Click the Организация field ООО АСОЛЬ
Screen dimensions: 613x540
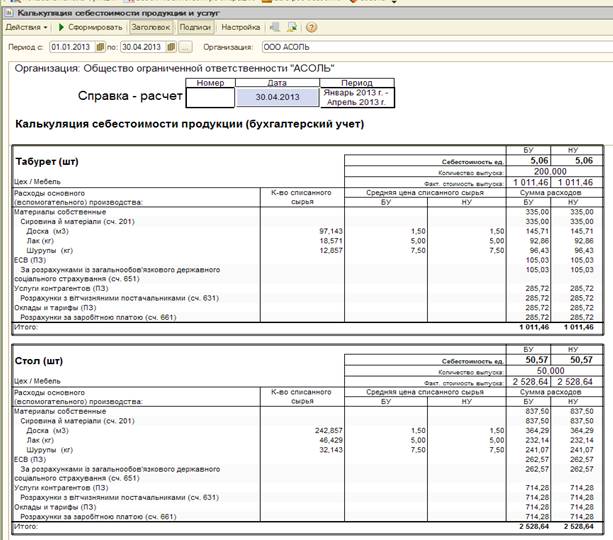(437, 47)
